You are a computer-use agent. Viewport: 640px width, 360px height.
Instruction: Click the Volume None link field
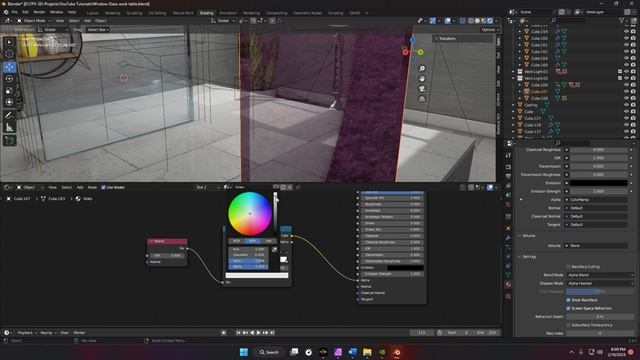596,246
